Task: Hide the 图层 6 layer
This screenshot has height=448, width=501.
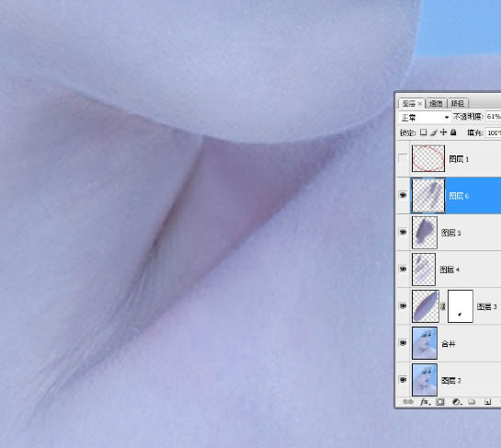Action: coord(404,195)
